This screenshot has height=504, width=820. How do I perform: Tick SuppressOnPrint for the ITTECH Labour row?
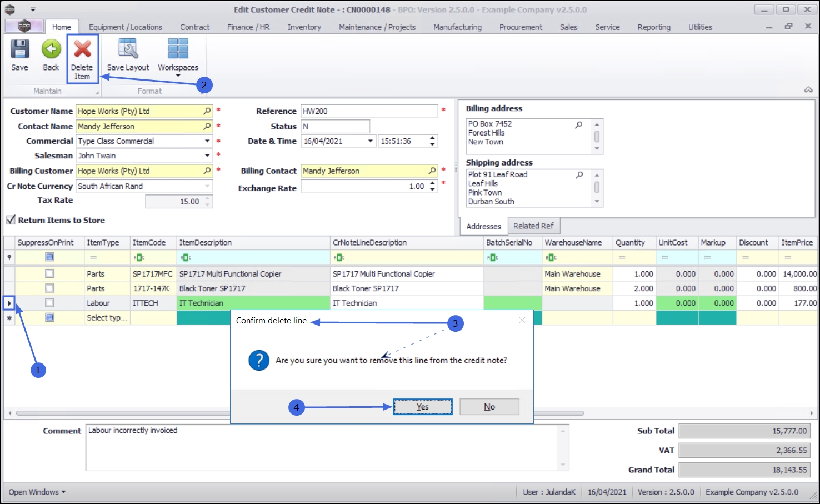(x=49, y=303)
